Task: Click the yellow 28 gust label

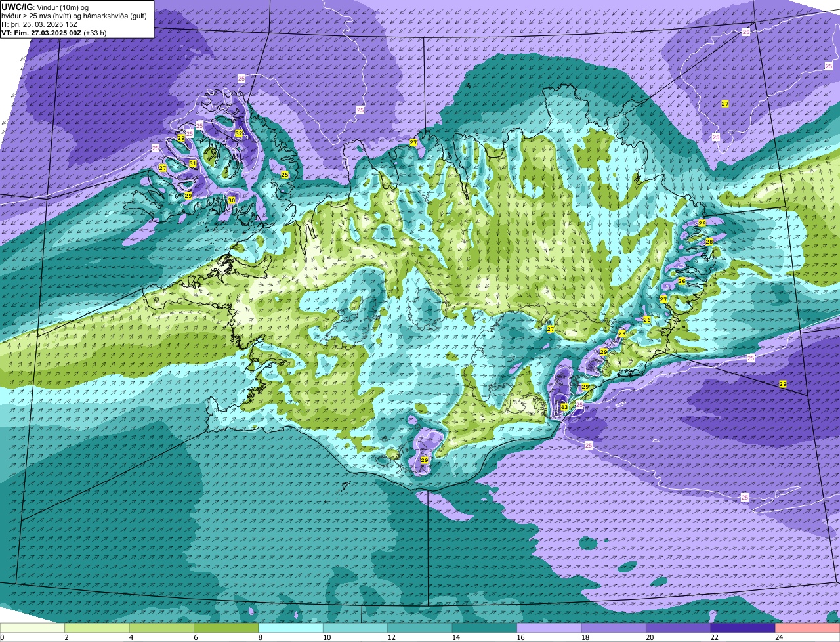Action: click(709, 242)
